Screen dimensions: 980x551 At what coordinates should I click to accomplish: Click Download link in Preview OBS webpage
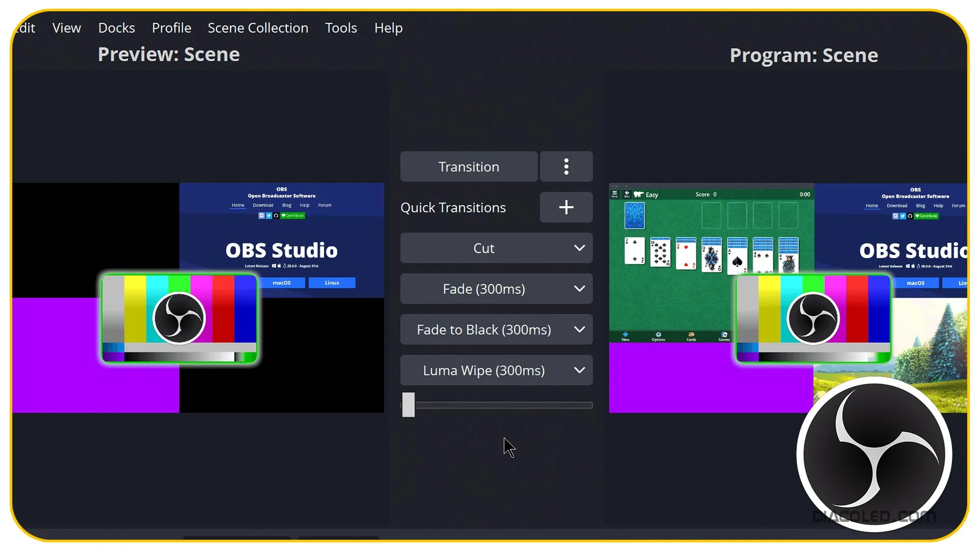tap(263, 205)
